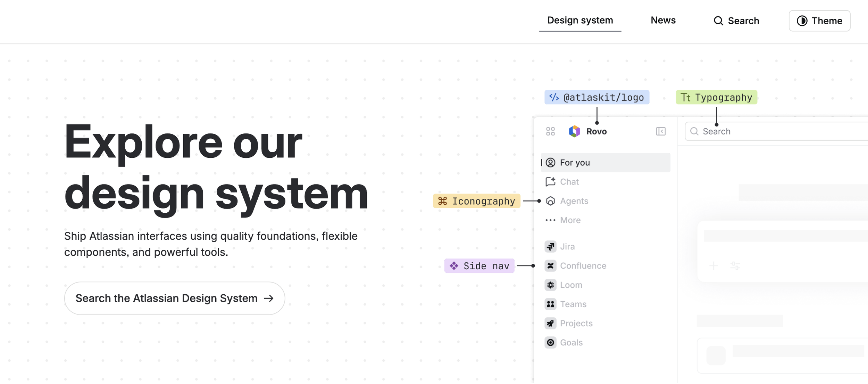Open the Iconography label
868x384 pixels.
(x=476, y=201)
